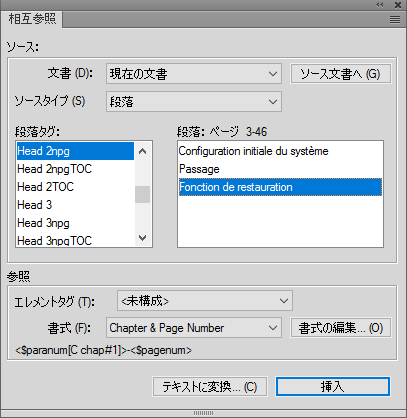Click the resize grip at panel bottom
The image size is (407, 418).
203,413
